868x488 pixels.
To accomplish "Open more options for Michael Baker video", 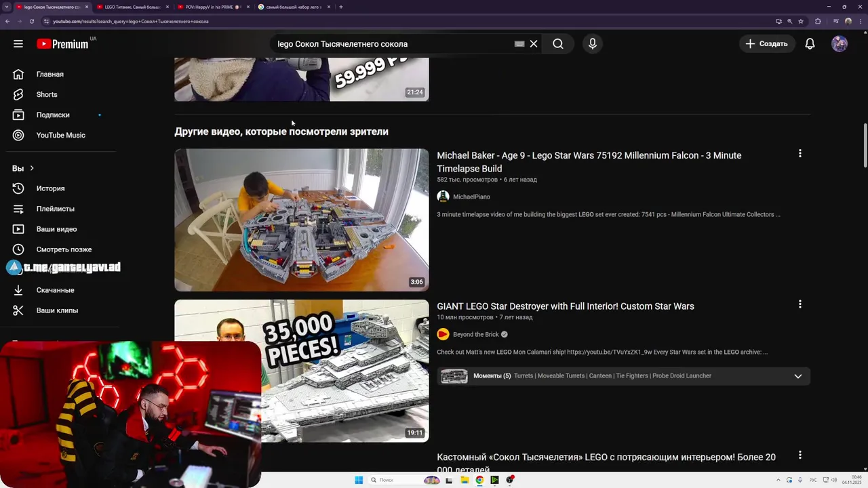I will tap(800, 154).
